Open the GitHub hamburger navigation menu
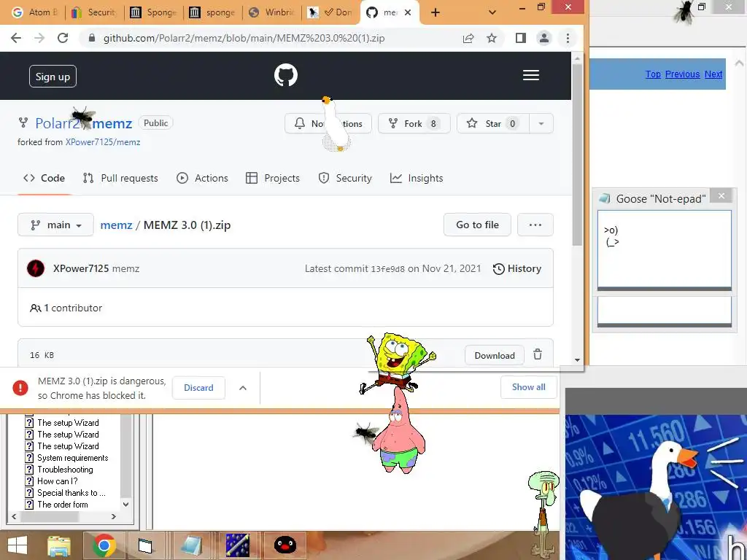Image resolution: width=747 pixels, height=560 pixels. [531, 75]
